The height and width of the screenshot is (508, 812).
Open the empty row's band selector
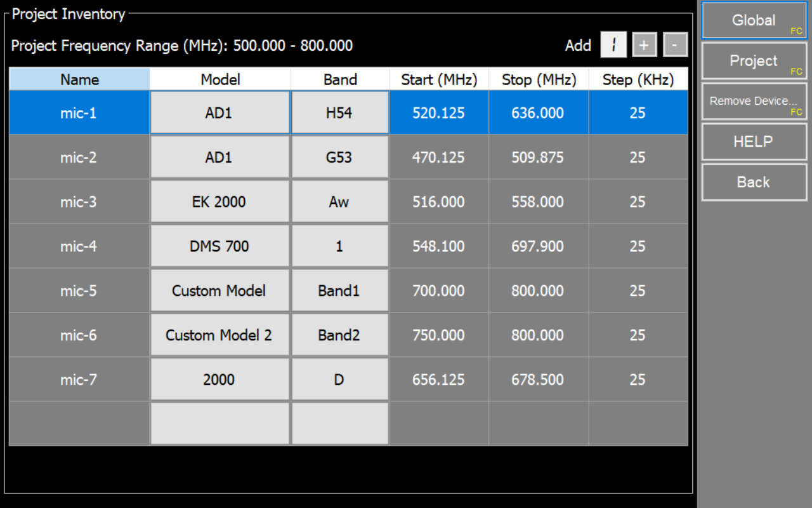[x=340, y=424]
